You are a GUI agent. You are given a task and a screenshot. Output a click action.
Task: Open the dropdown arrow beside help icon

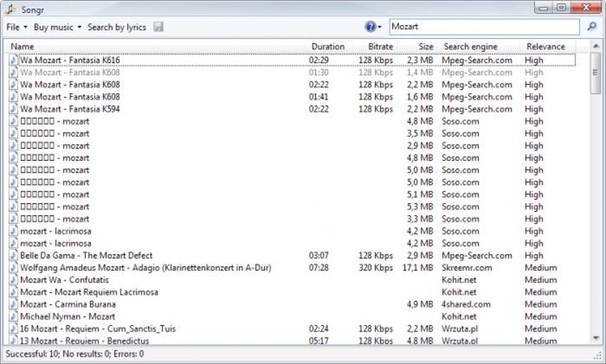(380, 27)
